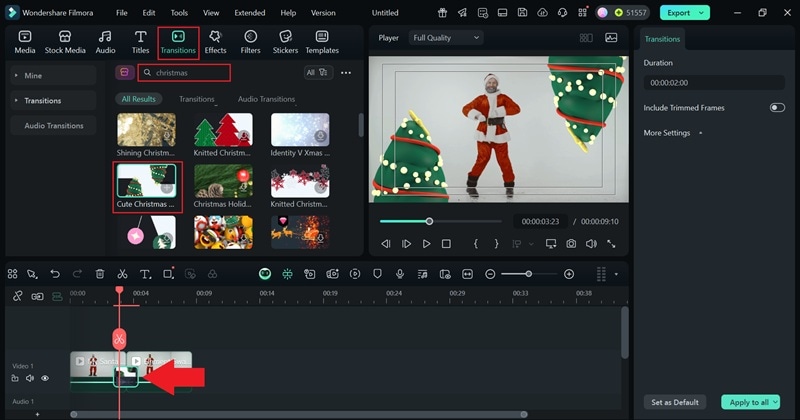
Task: Add a marker with the shield icon
Action: 377,274
